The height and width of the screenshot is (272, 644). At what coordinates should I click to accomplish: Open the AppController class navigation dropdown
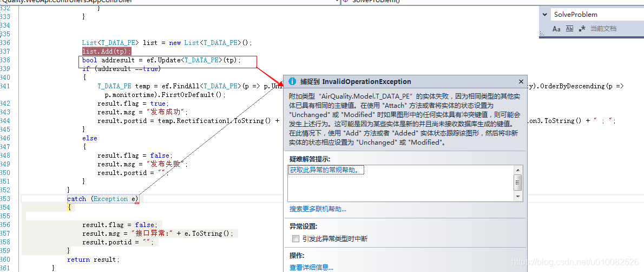[336, 2]
